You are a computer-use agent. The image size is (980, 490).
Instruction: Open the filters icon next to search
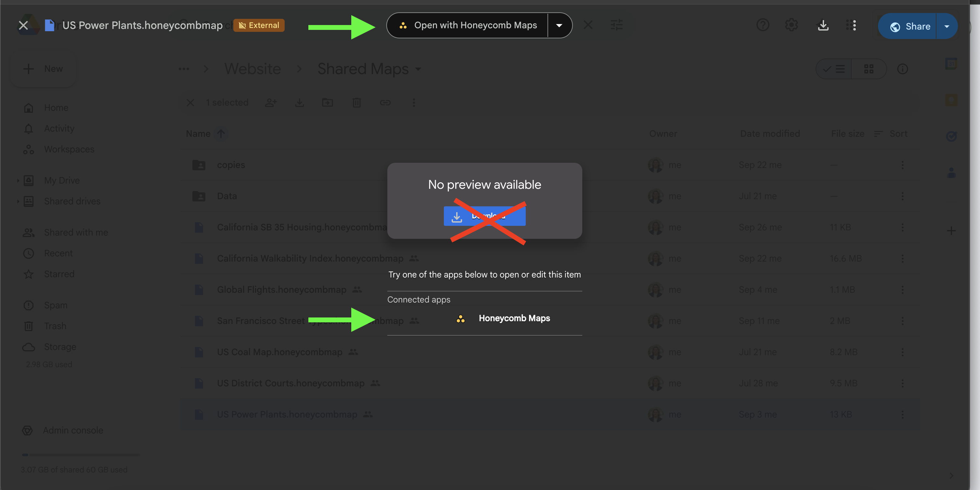pyautogui.click(x=616, y=25)
